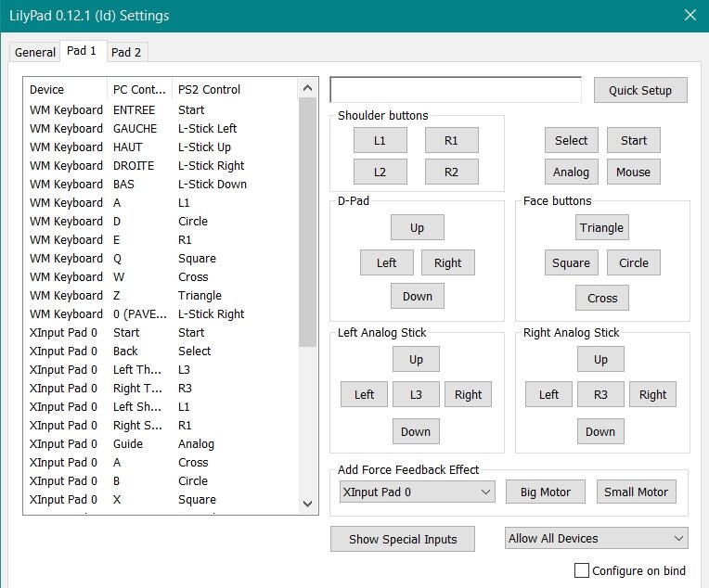Select the XInput Right T... R3 row
This screenshot has height=588, width=709.
[161, 388]
